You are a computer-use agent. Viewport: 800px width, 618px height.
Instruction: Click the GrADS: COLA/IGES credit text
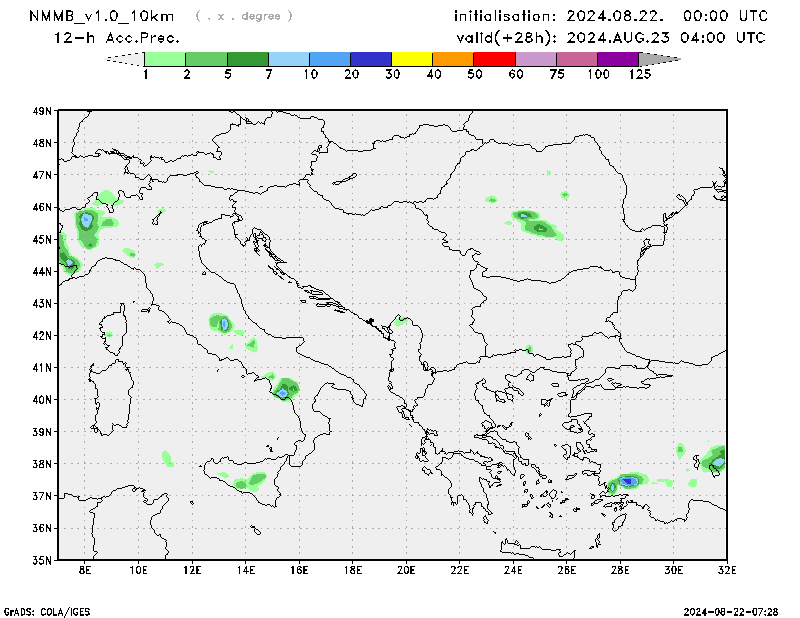(47, 611)
